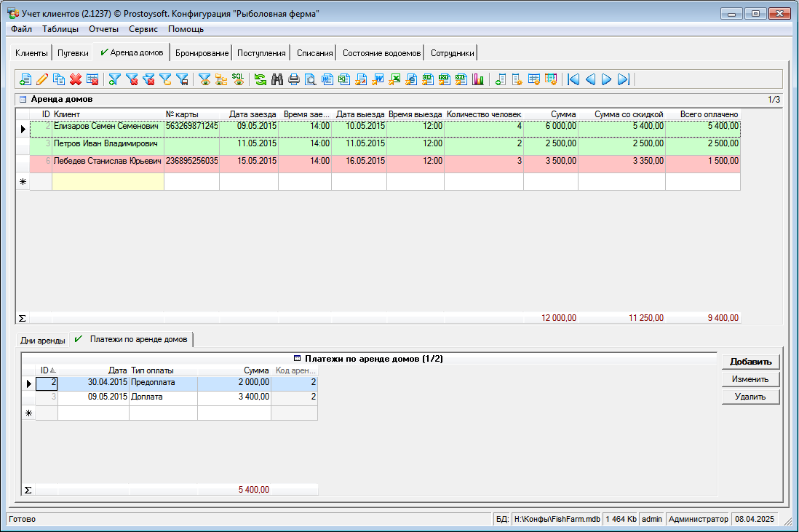Jump to the last record arrow
This screenshot has width=799, height=532.
[623, 80]
